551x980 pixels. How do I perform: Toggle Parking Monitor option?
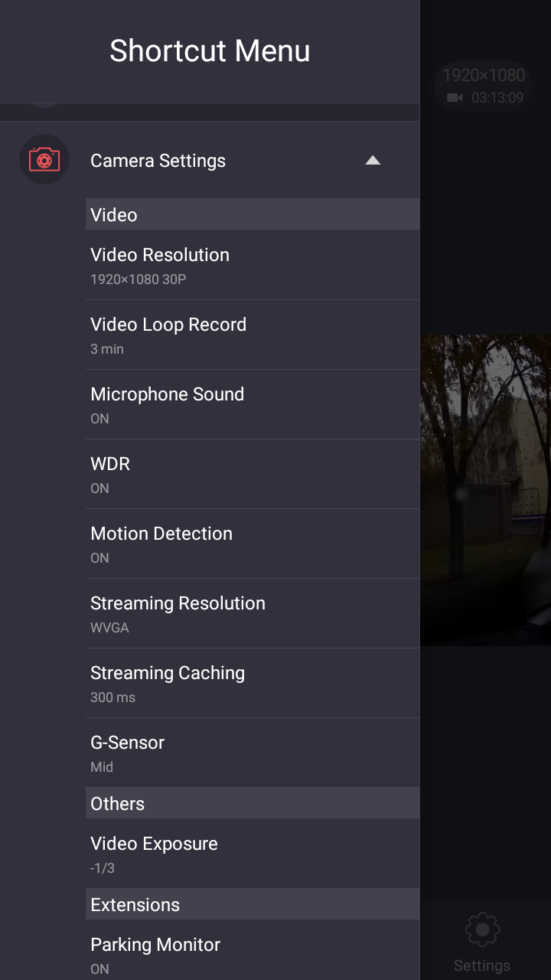(253, 954)
